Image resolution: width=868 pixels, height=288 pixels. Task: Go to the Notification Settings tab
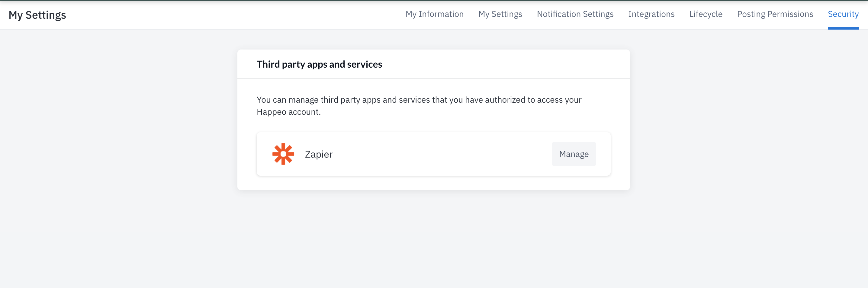(x=575, y=14)
